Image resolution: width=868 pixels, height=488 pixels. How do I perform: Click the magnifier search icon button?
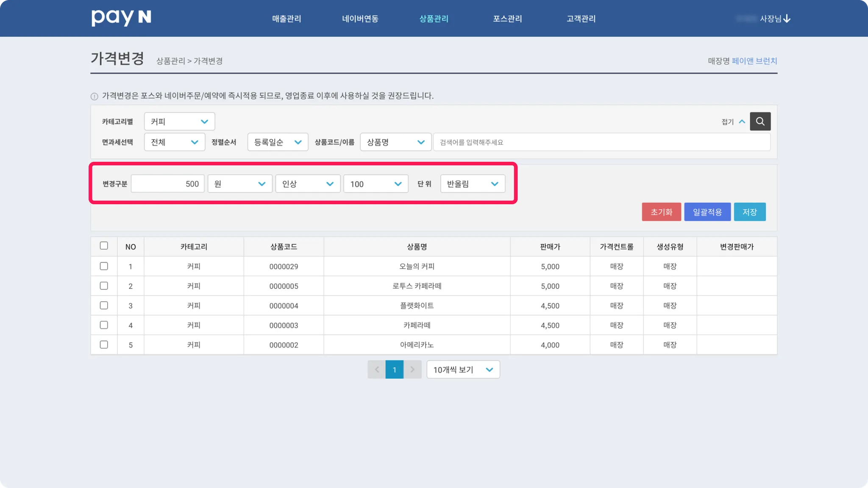click(x=760, y=122)
